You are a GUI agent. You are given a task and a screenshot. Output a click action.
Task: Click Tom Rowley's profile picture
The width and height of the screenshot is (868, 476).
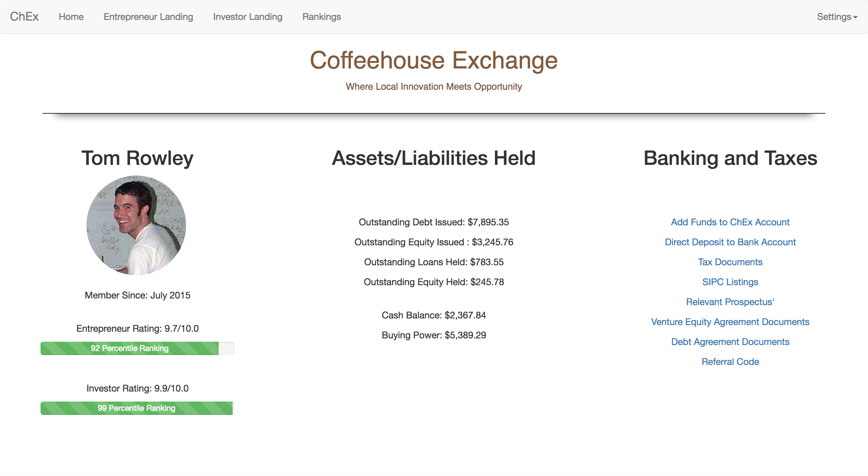pos(136,225)
